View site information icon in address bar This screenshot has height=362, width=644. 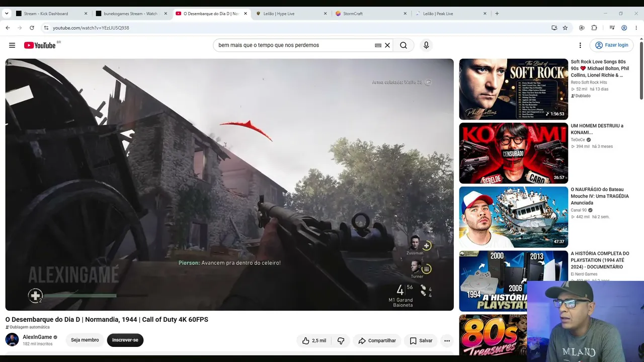(46, 28)
